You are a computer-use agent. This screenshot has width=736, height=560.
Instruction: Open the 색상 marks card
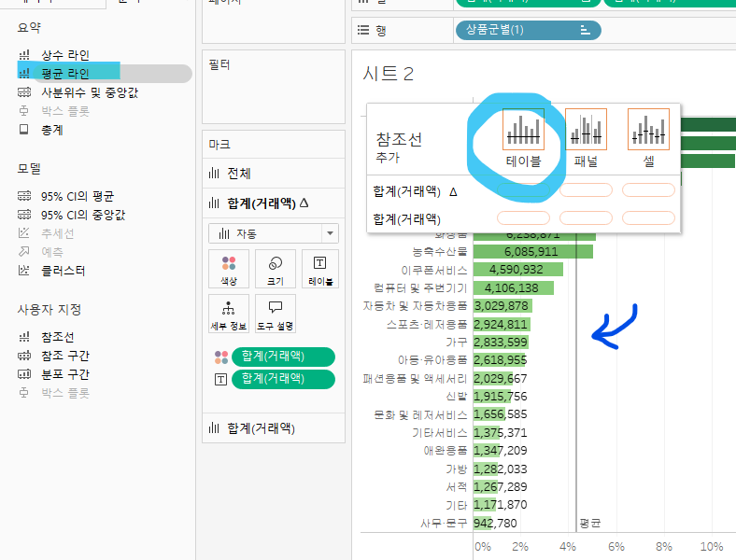click(229, 269)
